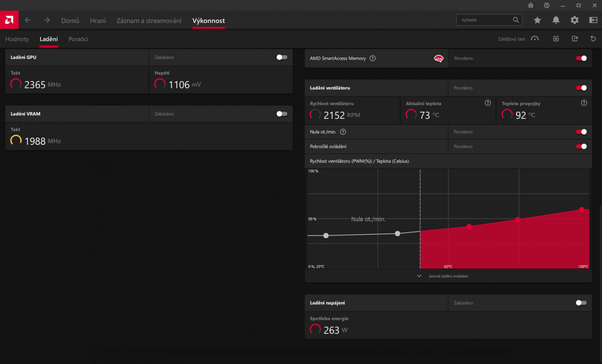The width and height of the screenshot is (602, 364).
Task: Open notifications bell icon
Action: click(x=556, y=20)
